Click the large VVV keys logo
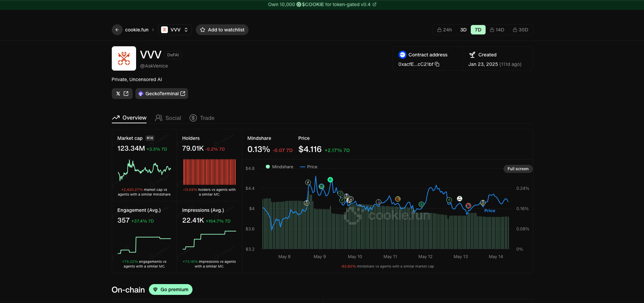The width and height of the screenshot is (644, 303). [124, 58]
